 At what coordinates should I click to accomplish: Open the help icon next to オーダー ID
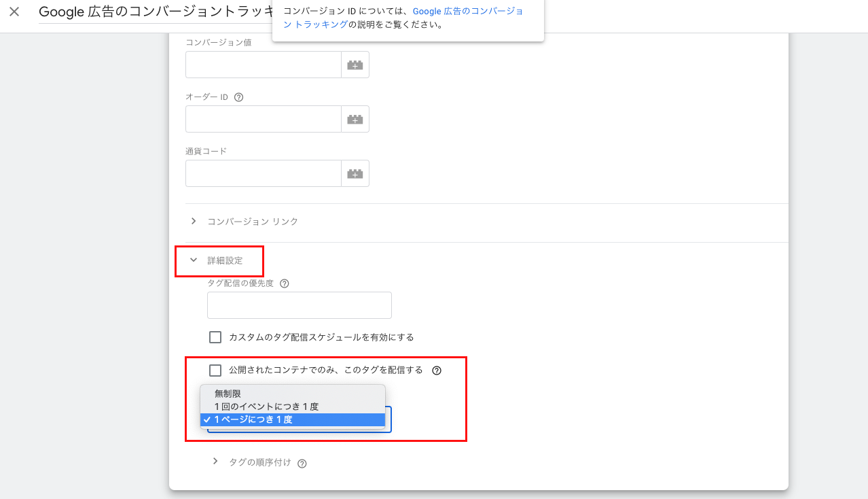[x=238, y=97]
